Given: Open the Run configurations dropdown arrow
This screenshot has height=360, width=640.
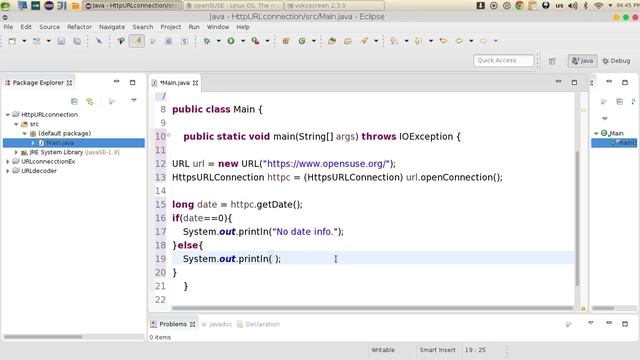Looking at the screenshot, I should tap(243, 41).
